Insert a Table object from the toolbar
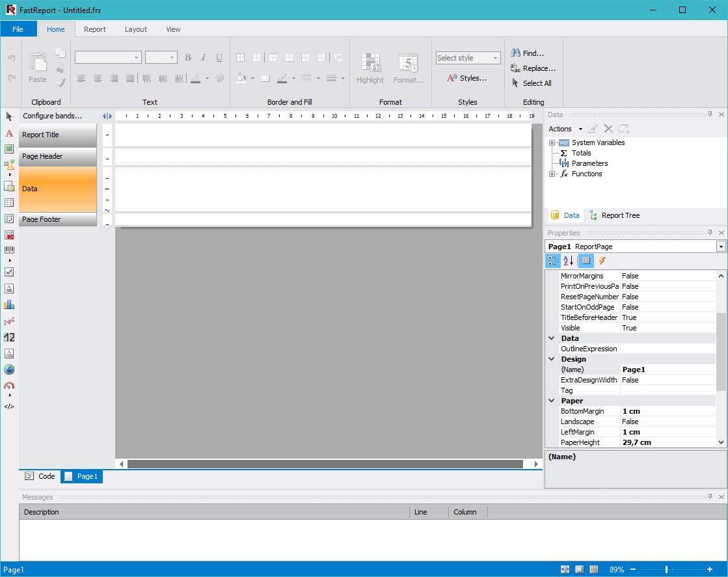This screenshot has height=577, width=728. tap(9, 202)
